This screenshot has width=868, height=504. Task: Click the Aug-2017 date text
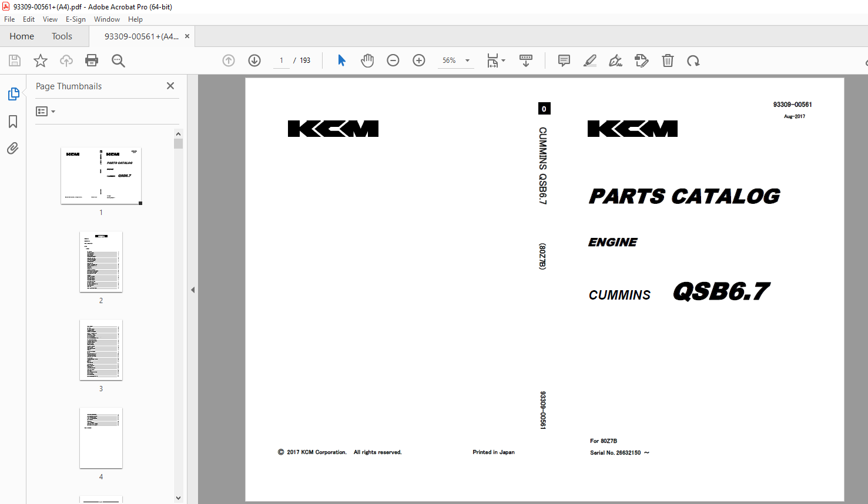click(795, 116)
